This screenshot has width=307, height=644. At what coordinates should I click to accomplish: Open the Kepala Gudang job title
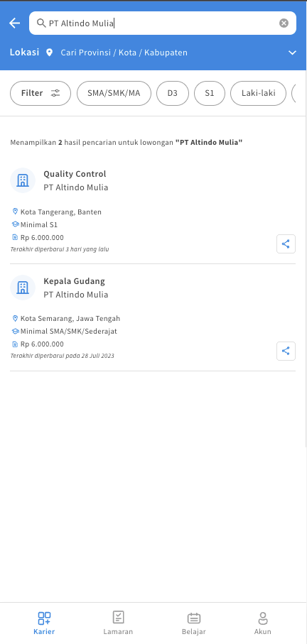click(75, 281)
